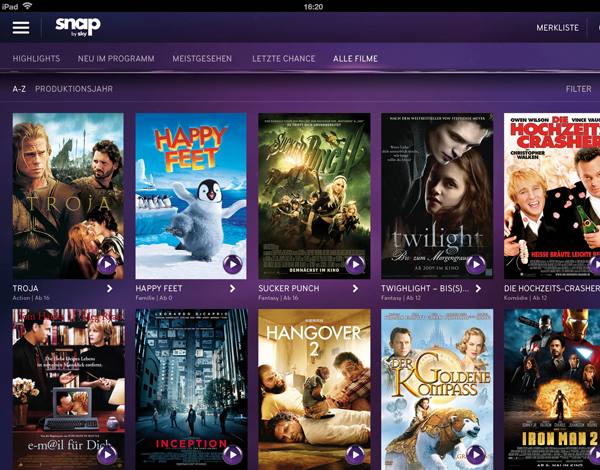Start Inception with its play icon
This screenshot has width=600, height=470.
pyautogui.click(x=233, y=455)
